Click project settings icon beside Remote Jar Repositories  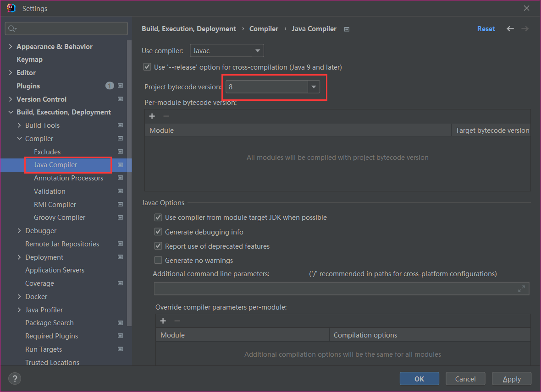(120, 244)
